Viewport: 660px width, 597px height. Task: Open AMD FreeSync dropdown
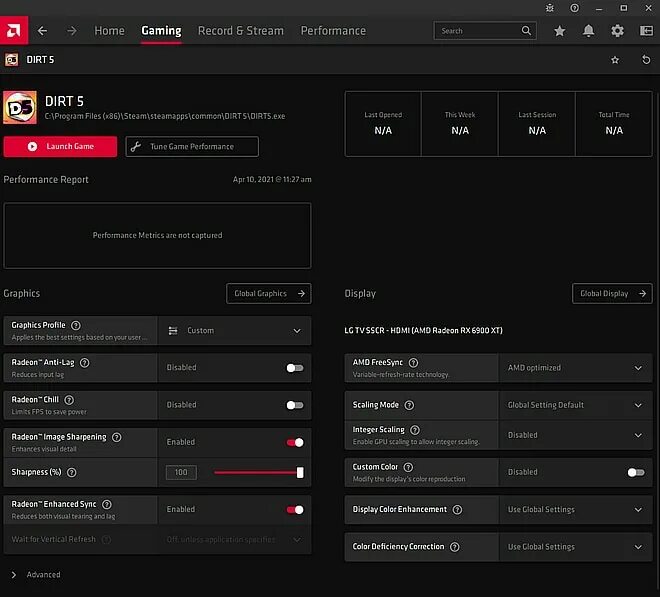[575, 368]
